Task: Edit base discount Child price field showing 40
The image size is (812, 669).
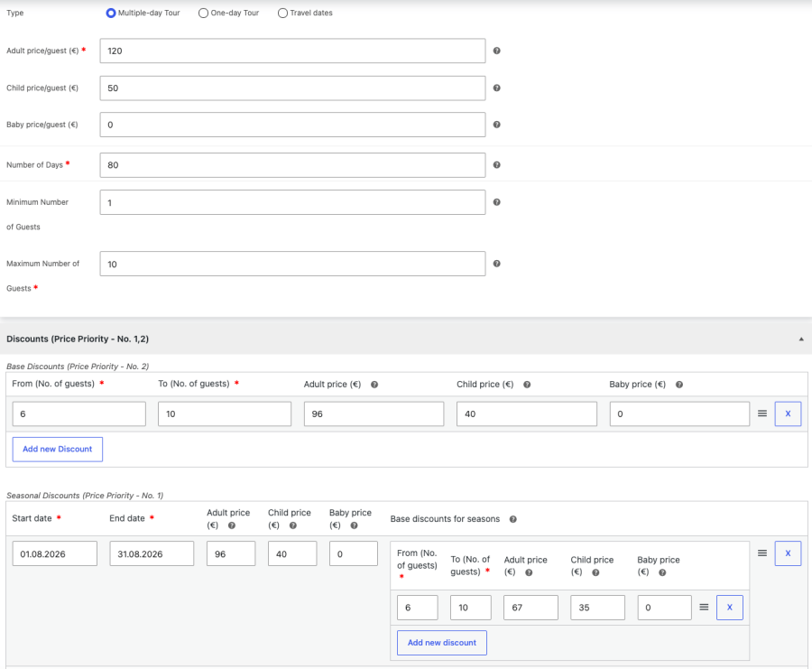Action: click(x=527, y=414)
